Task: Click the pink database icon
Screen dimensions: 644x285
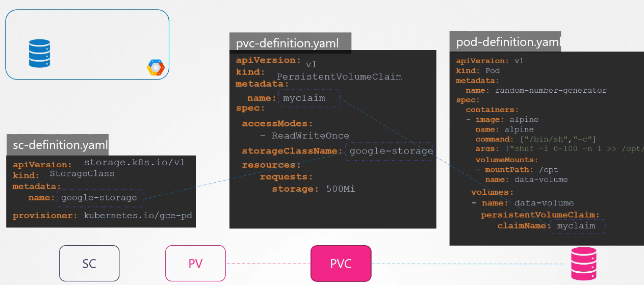Action: pos(583,264)
